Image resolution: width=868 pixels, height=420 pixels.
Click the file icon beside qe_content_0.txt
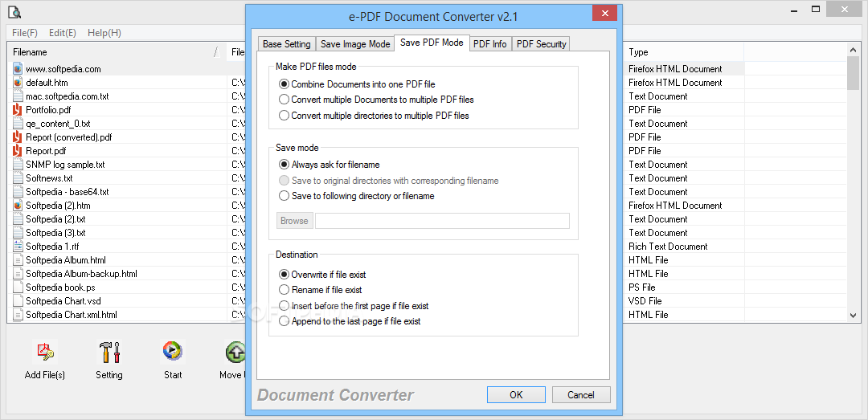coord(17,124)
